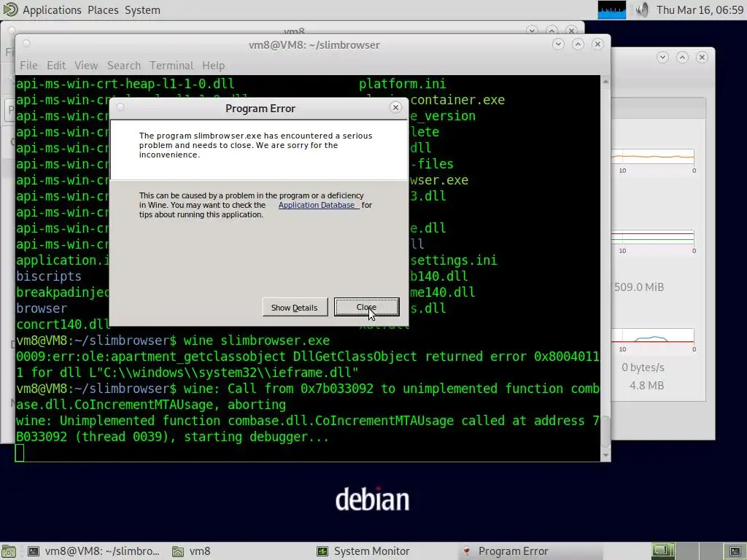This screenshot has width=747, height=560.
Task: Click the system load monitor applet
Action: click(x=612, y=10)
